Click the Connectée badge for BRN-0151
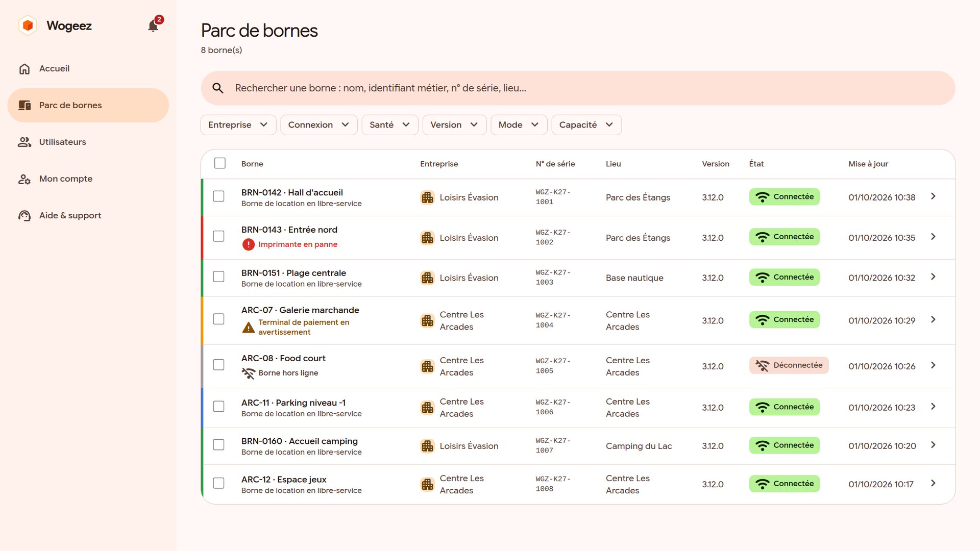The width and height of the screenshot is (980, 551). click(x=785, y=277)
